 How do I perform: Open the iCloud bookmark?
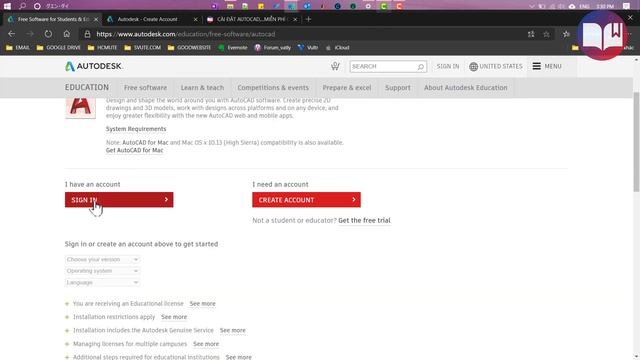(337, 48)
